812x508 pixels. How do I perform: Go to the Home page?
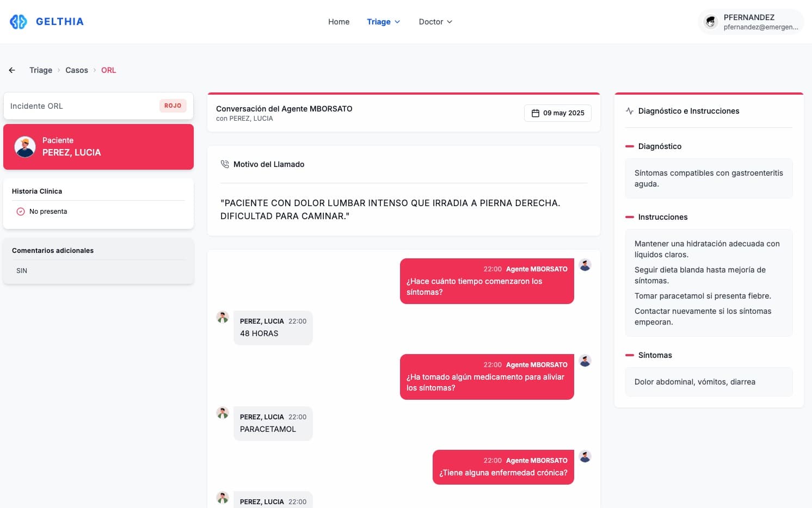pyautogui.click(x=339, y=22)
